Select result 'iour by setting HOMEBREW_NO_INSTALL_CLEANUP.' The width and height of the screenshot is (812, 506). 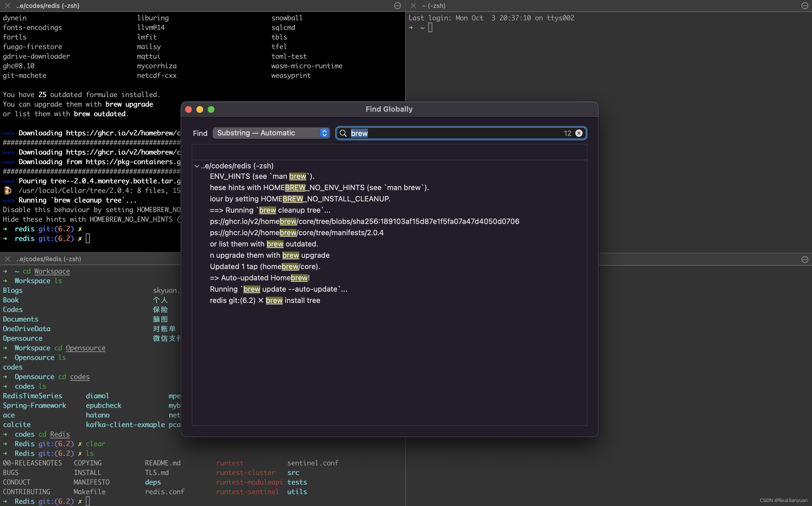(x=300, y=199)
